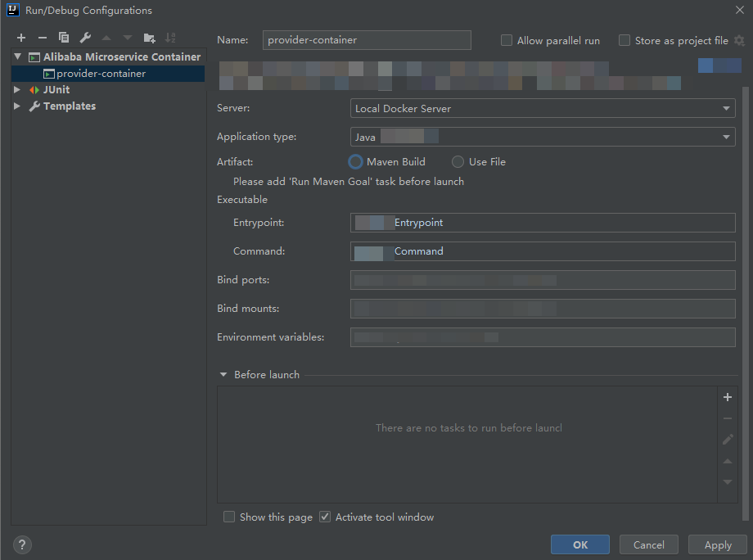Click the IntelliJ IDEA logo in title bar
Viewport: 753px width, 560px height.
pyautogui.click(x=12, y=10)
